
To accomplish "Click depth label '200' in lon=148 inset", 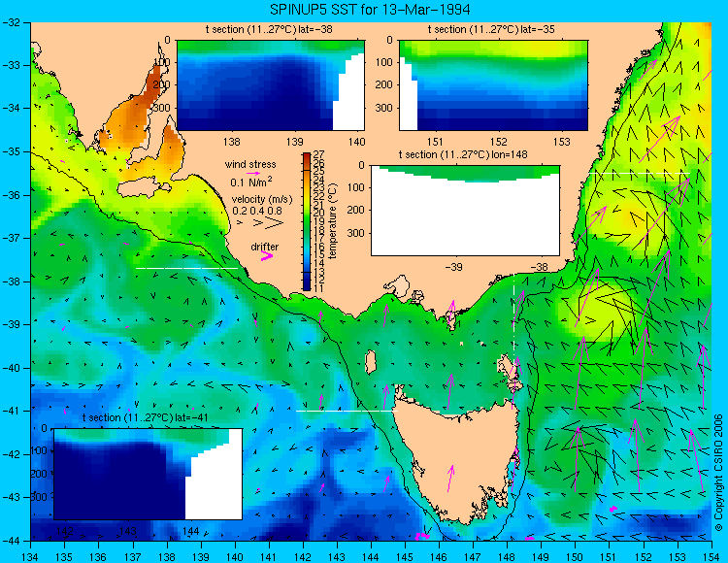I will point(356,210).
